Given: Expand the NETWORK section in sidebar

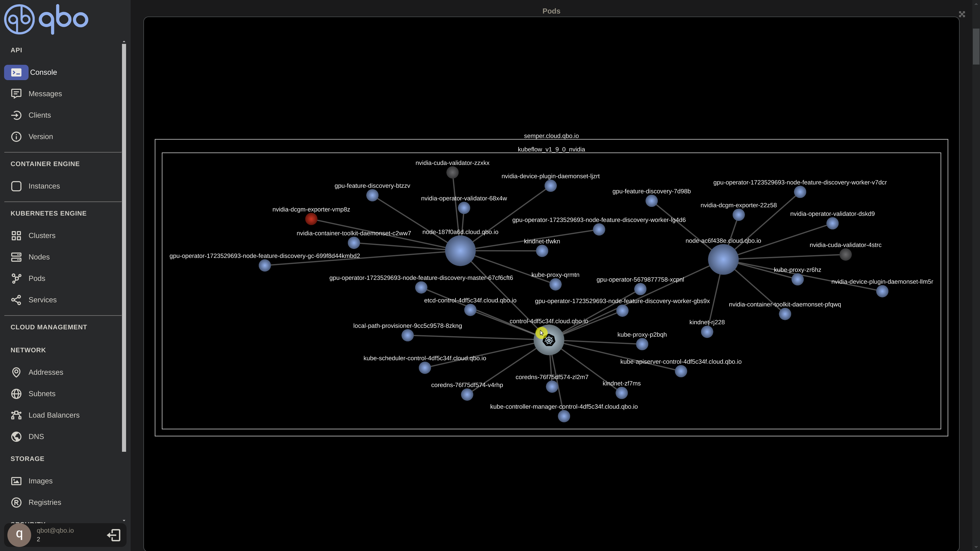Looking at the screenshot, I should (x=28, y=350).
